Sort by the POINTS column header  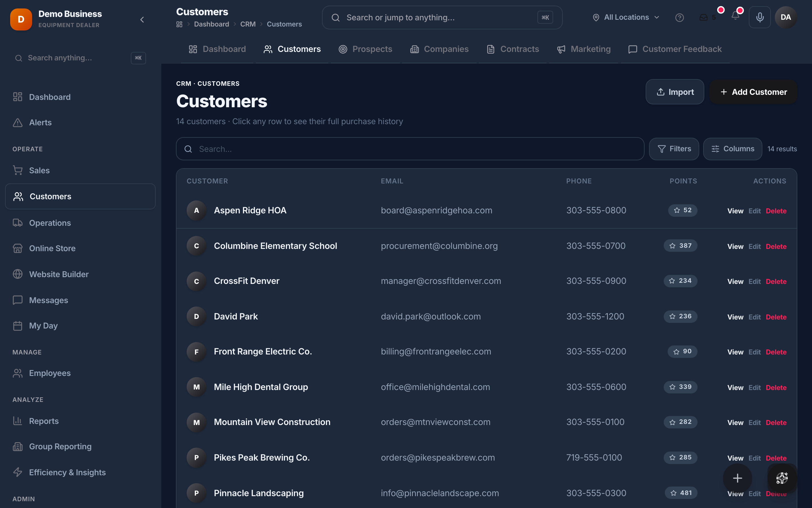[x=683, y=181]
